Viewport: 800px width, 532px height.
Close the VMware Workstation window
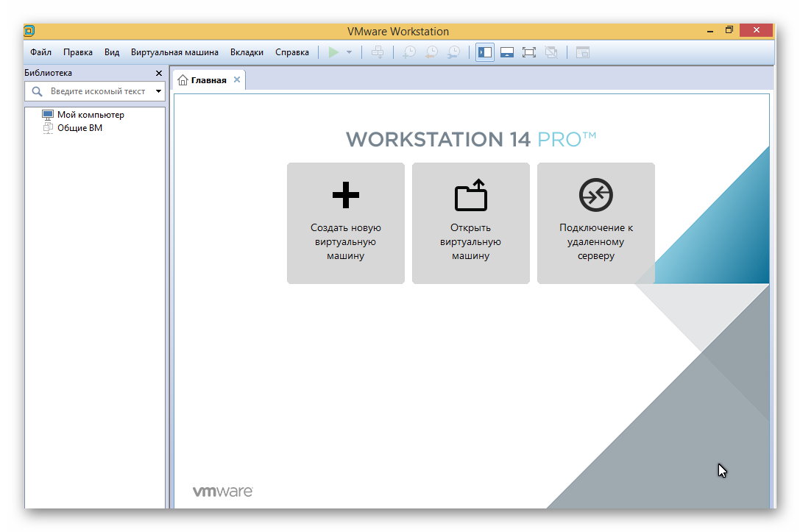tap(757, 30)
